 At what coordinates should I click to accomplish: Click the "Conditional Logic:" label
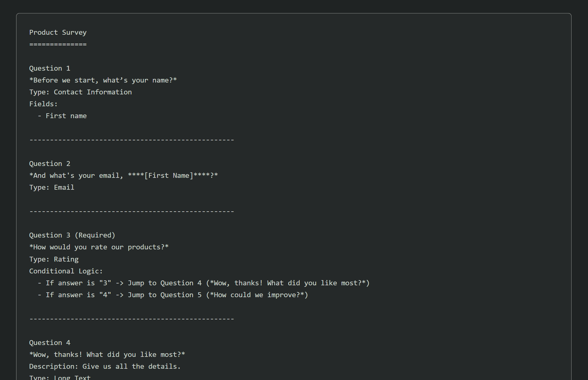66,271
